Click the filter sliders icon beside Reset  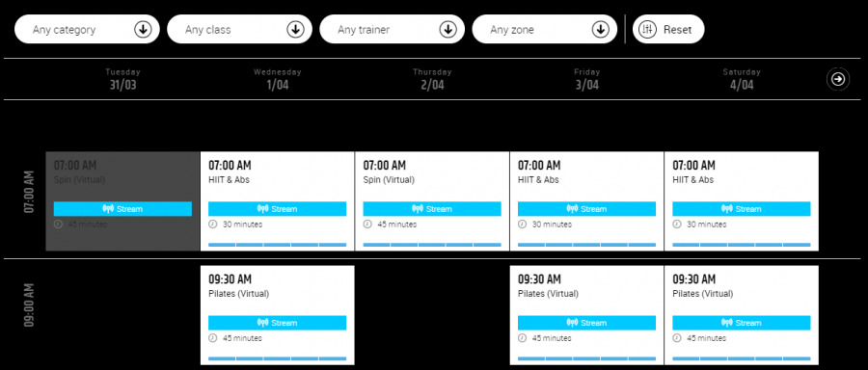pyautogui.click(x=647, y=29)
